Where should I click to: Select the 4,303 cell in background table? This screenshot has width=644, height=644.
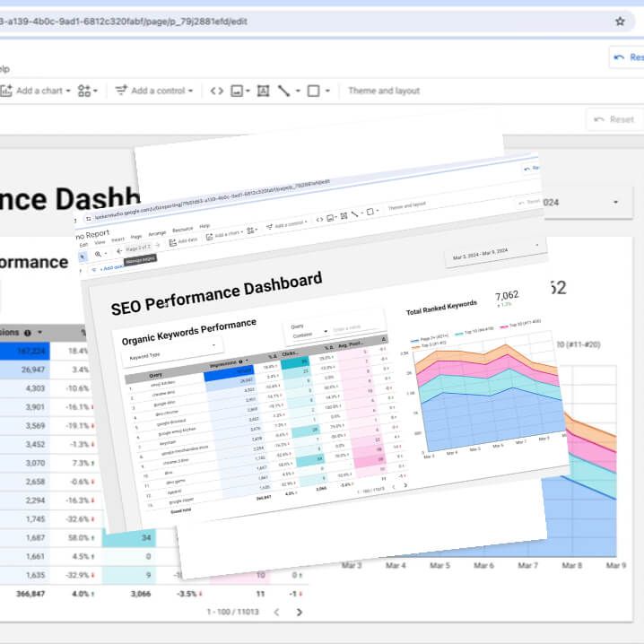[x=24, y=388]
